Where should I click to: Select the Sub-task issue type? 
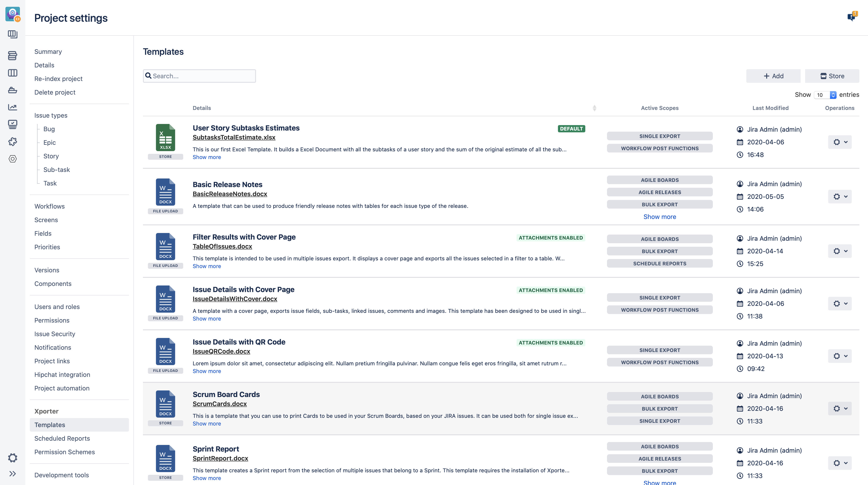click(56, 169)
